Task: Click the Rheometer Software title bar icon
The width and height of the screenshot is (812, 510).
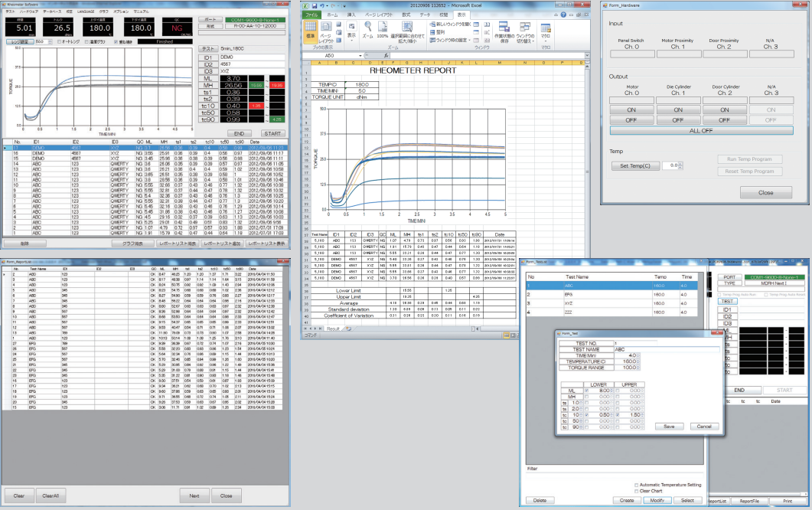Action: pos(4,4)
